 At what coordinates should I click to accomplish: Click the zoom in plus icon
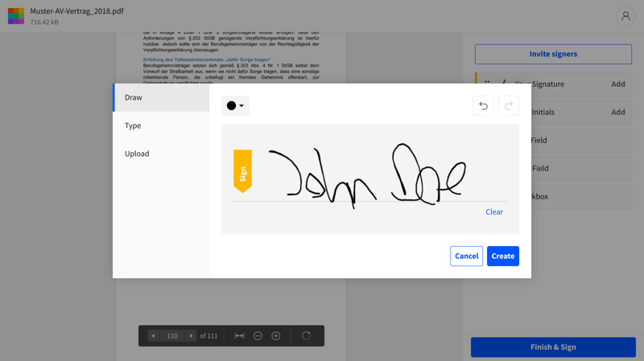276,335
